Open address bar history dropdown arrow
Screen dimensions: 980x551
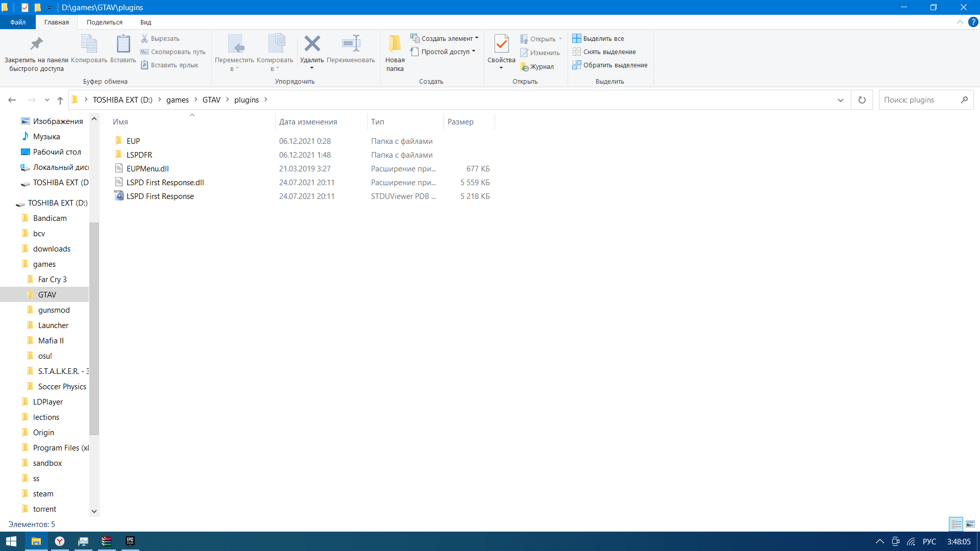(x=841, y=100)
